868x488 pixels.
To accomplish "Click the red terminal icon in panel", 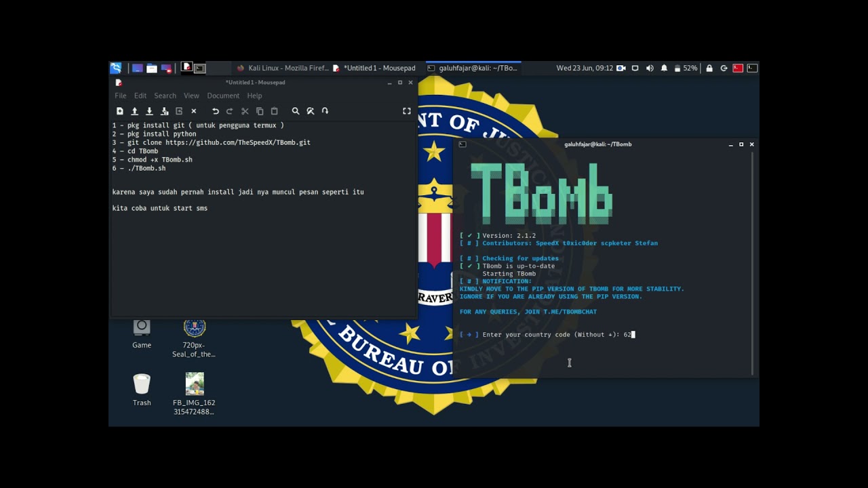I will pyautogui.click(x=738, y=68).
